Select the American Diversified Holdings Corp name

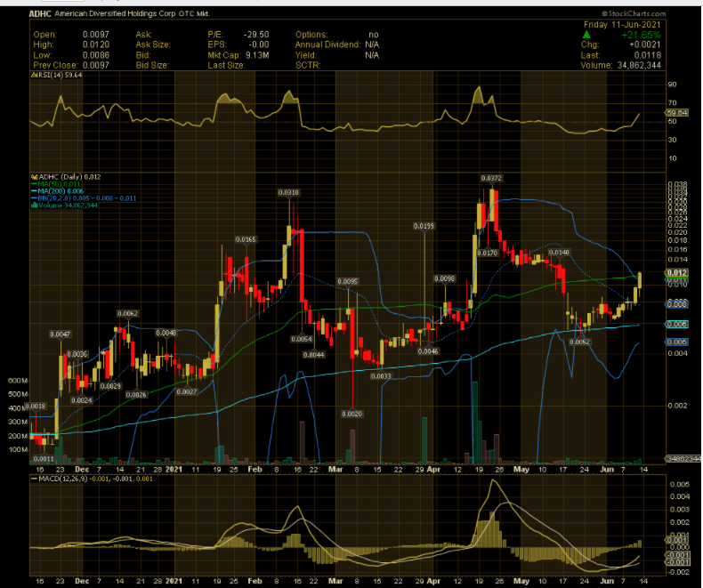[x=115, y=13]
